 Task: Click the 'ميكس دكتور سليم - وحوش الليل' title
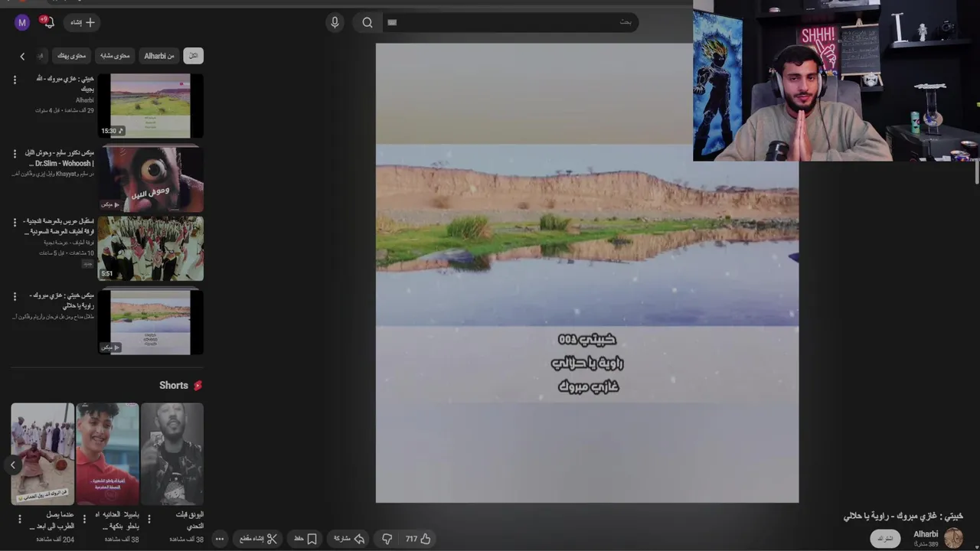[x=61, y=158]
